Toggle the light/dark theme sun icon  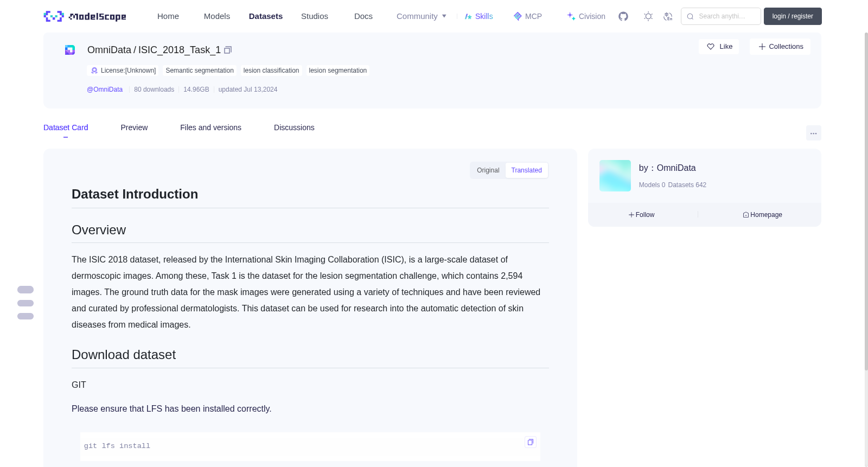pos(648,16)
